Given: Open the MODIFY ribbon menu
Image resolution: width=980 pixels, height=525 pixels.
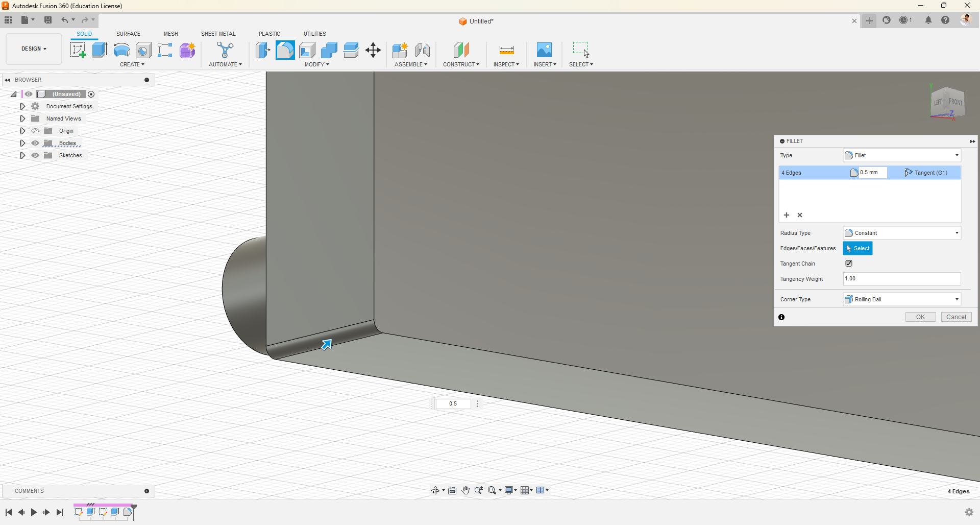Looking at the screenshot, I should pyautogui.click(x=316, y=64).
